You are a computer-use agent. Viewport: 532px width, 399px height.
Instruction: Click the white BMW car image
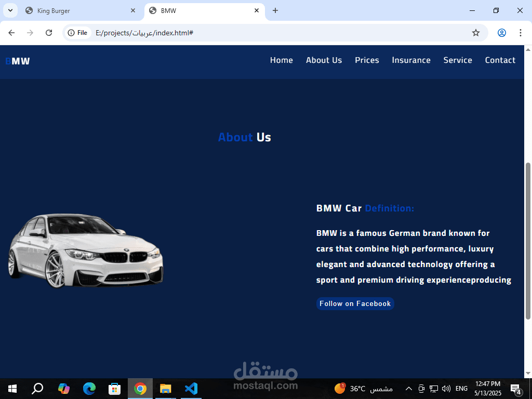[86, 251]
